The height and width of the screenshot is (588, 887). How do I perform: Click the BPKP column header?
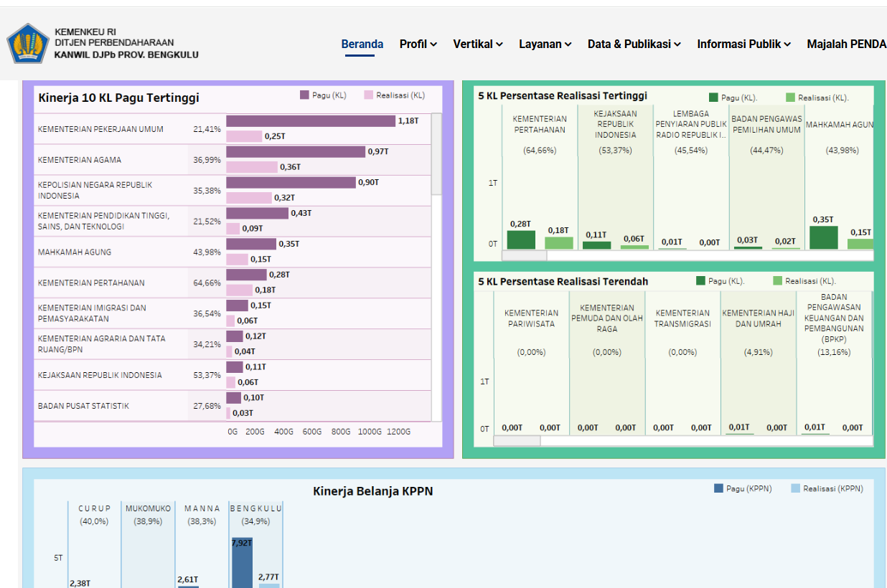[834, 318]
